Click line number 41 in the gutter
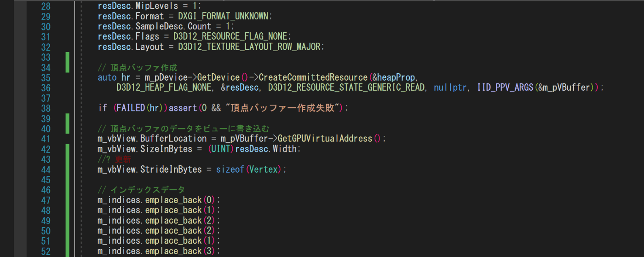Viewport: 644px width, 257px height. 46,139
